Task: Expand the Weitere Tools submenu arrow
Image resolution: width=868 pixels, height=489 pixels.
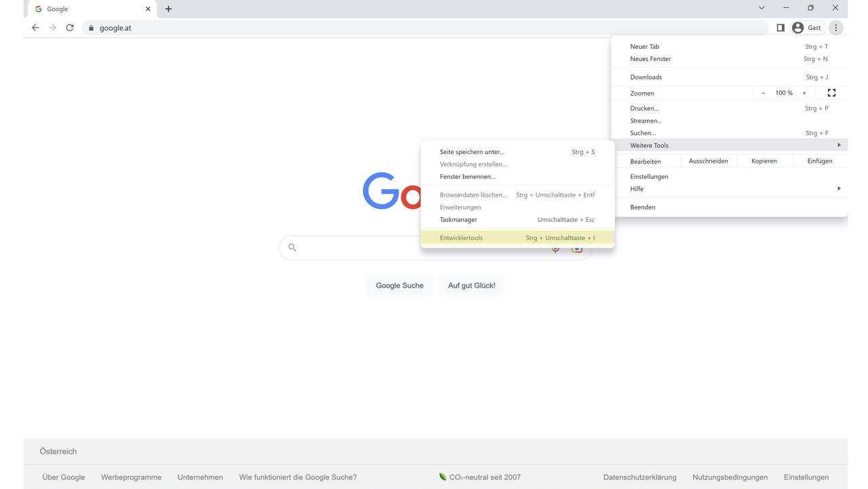Action: coord(840,144)
